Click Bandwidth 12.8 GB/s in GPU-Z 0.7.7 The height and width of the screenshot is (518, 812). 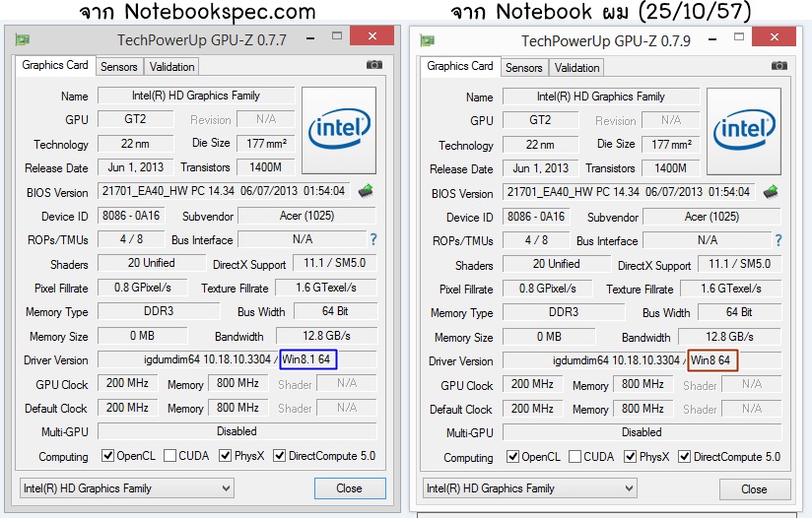[327, 336]
